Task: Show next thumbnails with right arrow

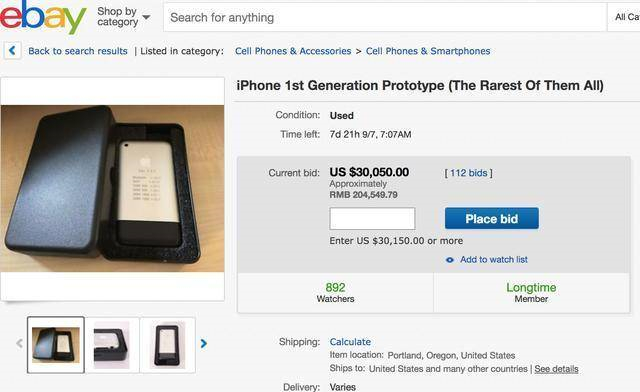Action: coord(203,344)
